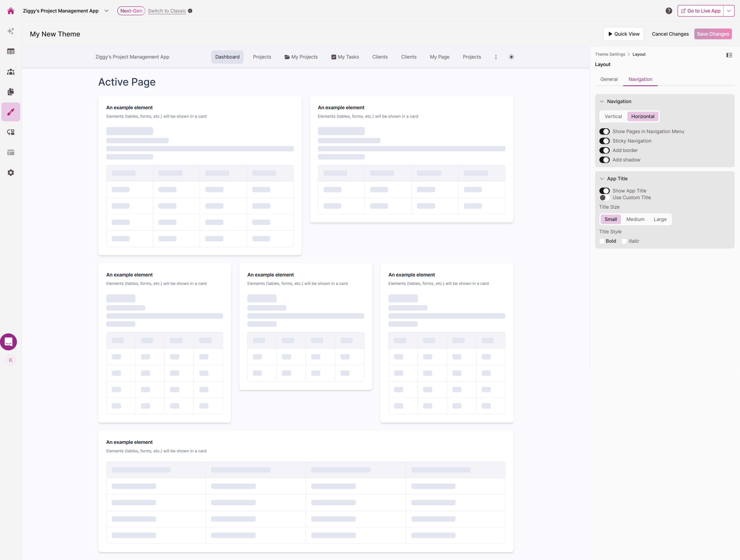The height and width of the screenshot is (560, 740).
Task: Enable the Use Custom Title toggle
Action: [604, 198]
